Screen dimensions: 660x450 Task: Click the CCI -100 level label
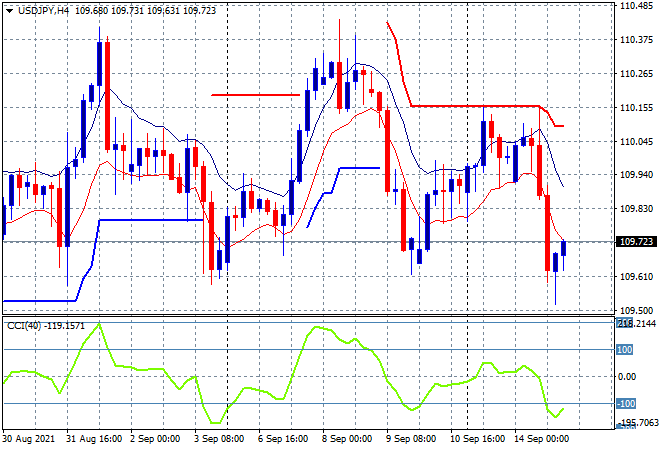[x=626, y=404]
